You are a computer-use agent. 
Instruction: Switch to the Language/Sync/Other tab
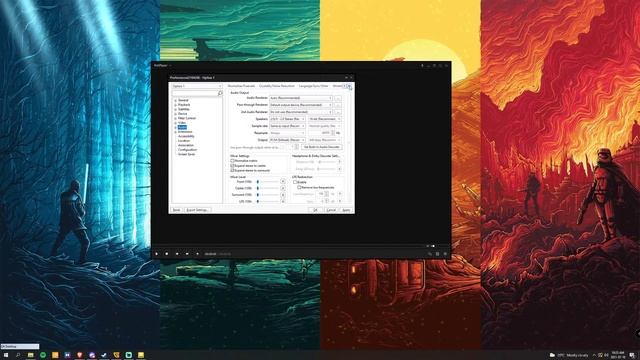tap(313, 86)
